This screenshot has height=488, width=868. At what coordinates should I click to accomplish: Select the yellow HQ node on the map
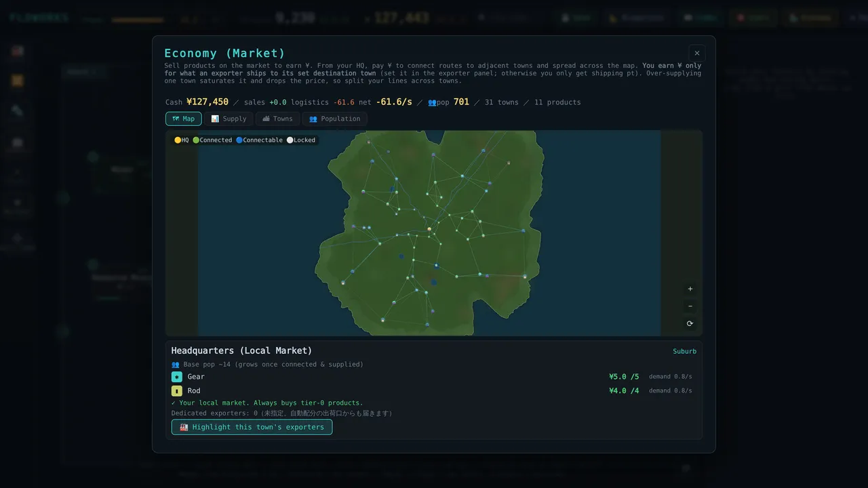pyautogui.click(x=429, y=229)
